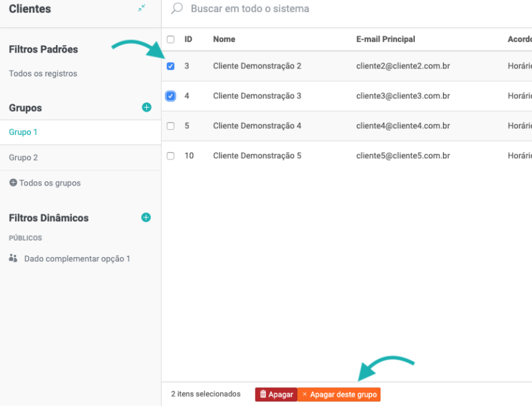The height and width of the screenshot is (406, 532).
Task: Select the Cliente Demonstração 5 checkbox
Action: (171, 156)
